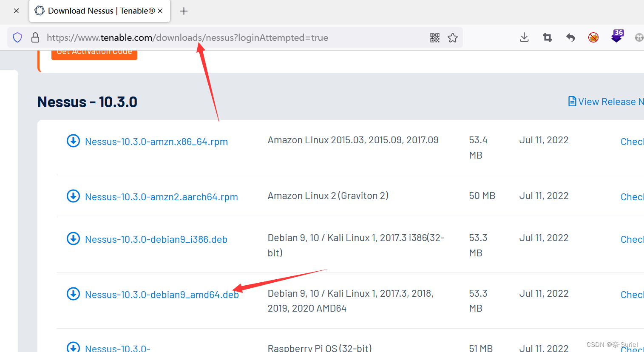Click the screenshot crop tool icon
This screenshot has height=352, width=644.
coord(548,37)
